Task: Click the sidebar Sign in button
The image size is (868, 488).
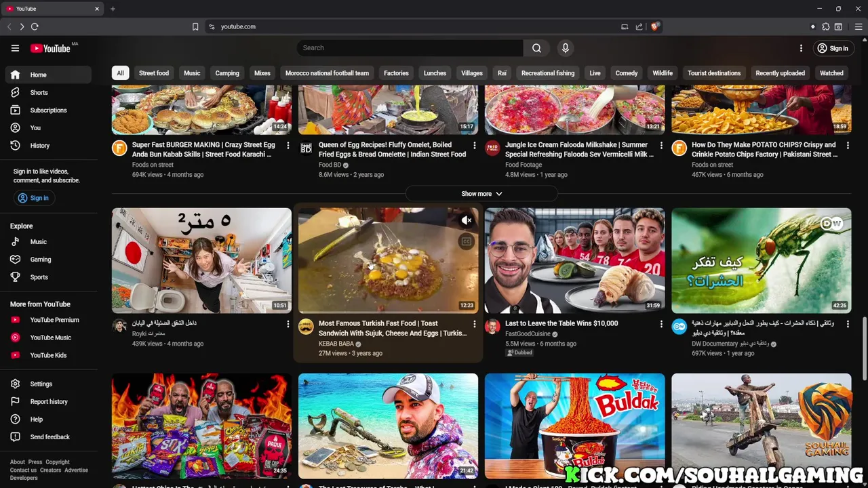Action: (x=33, y=198)
